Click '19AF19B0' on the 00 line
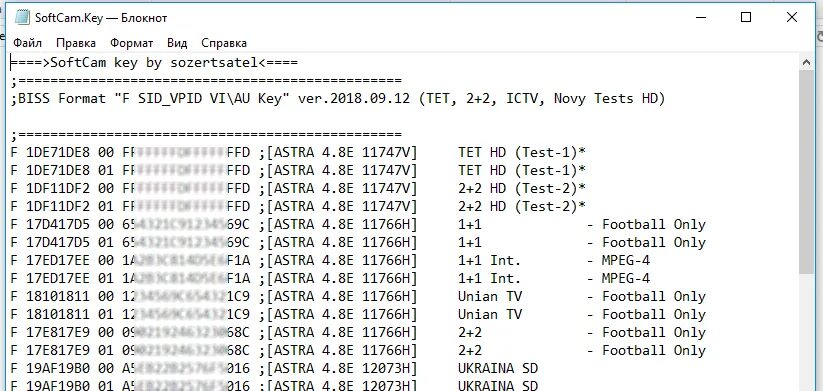823x391 pixels. coord(58,368)
